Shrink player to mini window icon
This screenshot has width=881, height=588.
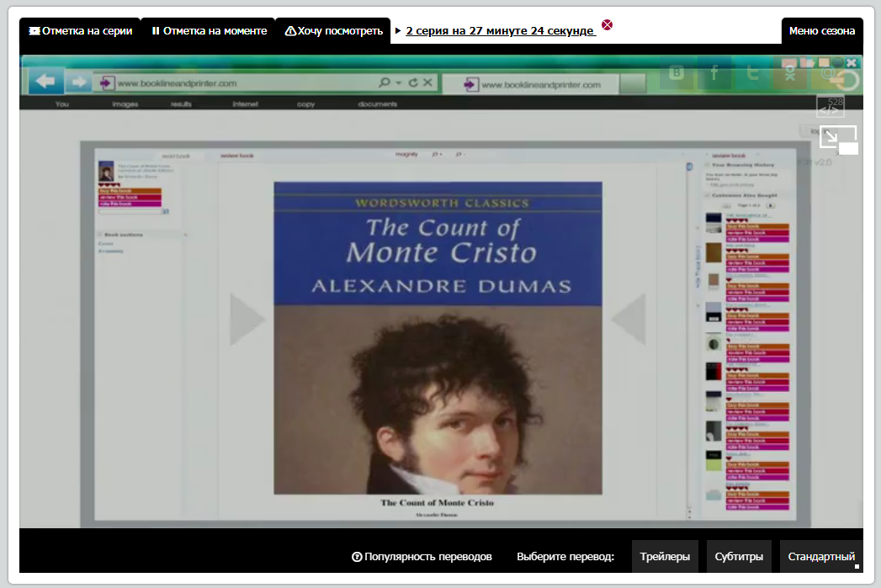pos(838,139)
